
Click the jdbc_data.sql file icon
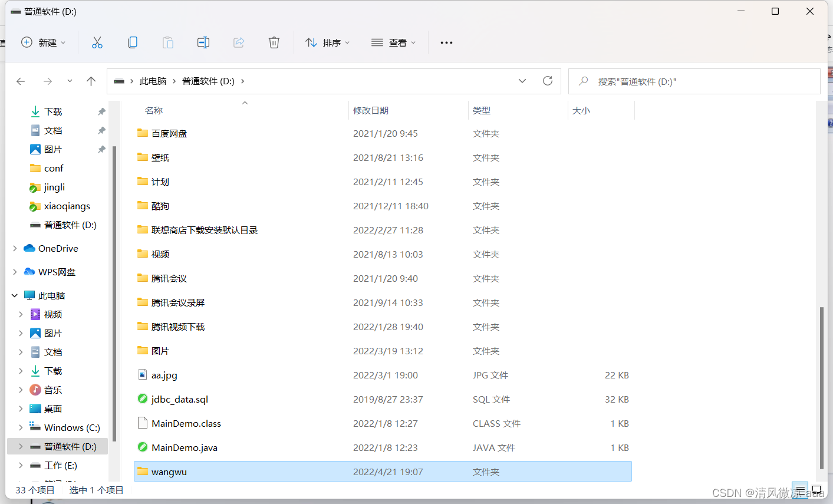142,398
